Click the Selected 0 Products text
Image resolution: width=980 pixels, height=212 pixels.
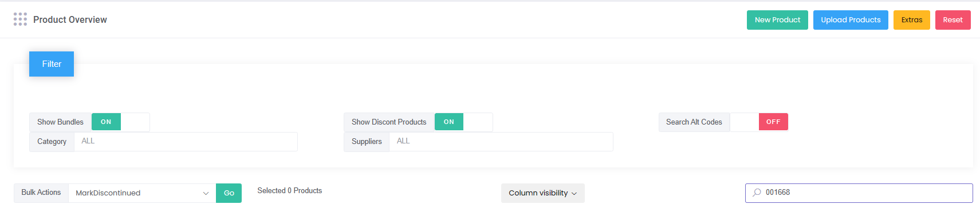point(290,191)
